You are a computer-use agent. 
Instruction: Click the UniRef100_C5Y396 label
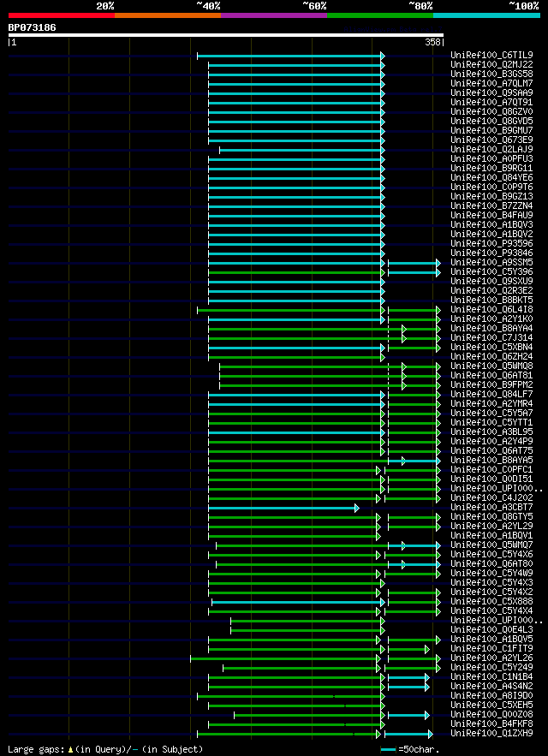point(491,272)
